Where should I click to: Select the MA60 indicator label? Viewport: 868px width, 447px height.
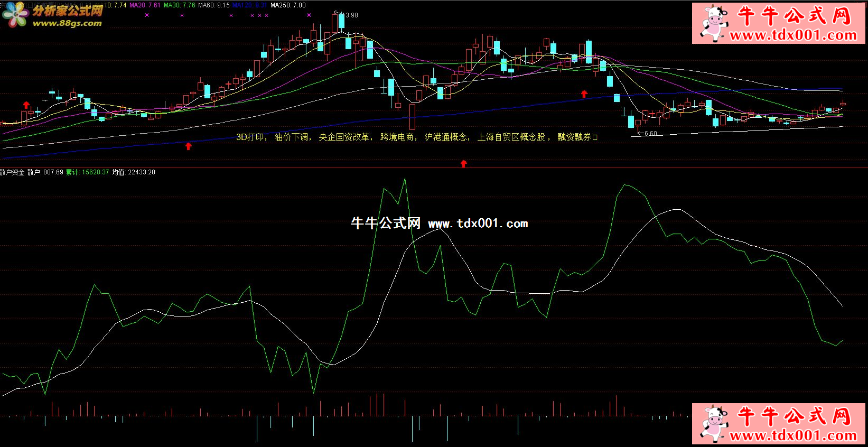(x=214, y=5)
